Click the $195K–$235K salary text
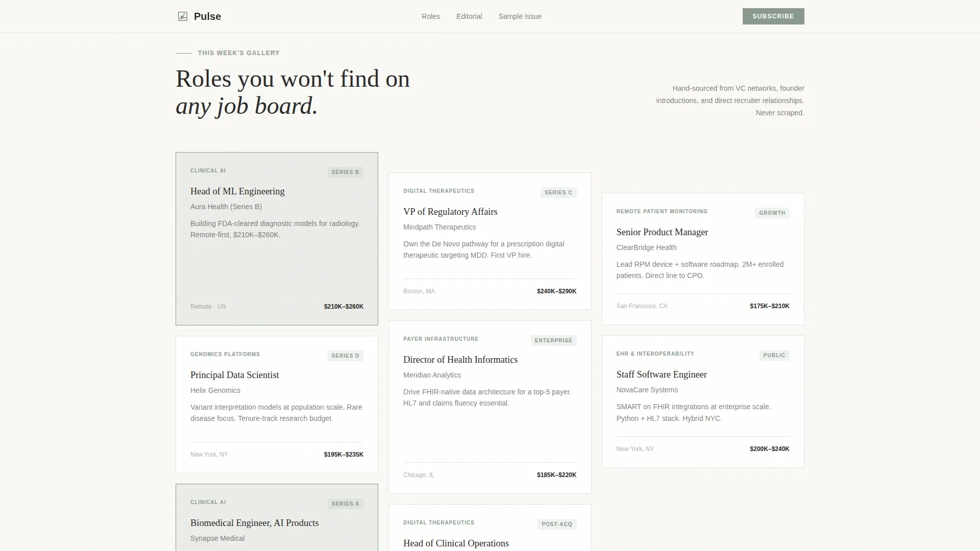980x551 pixels. click(344, 455)
